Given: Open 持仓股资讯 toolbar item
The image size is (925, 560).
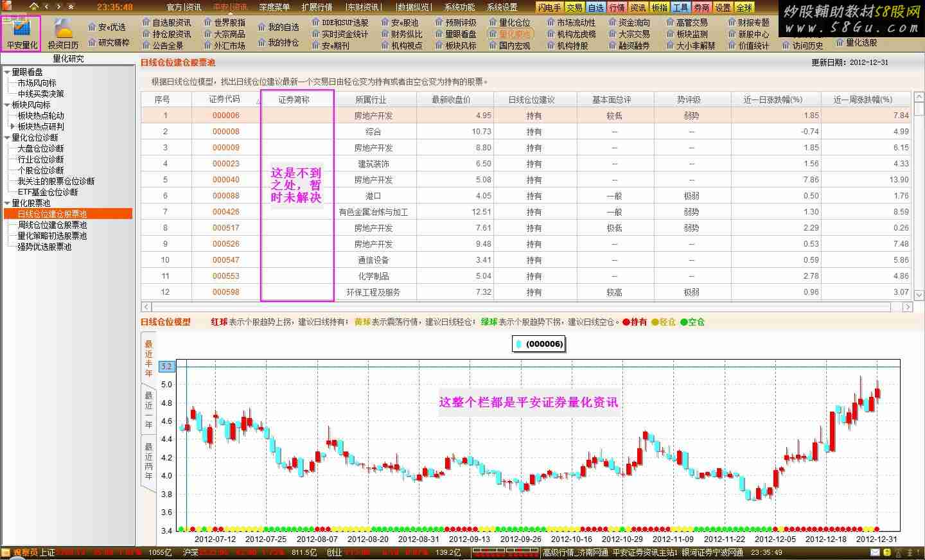Looking at the screenshot, I should 166,34.
